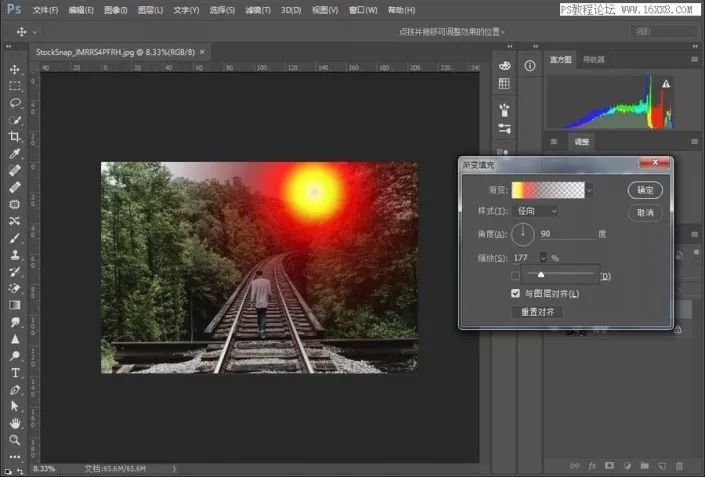Click the histogram cache warning triangle
The width and height of the screenshot is (705, 477).
[665, 85]
